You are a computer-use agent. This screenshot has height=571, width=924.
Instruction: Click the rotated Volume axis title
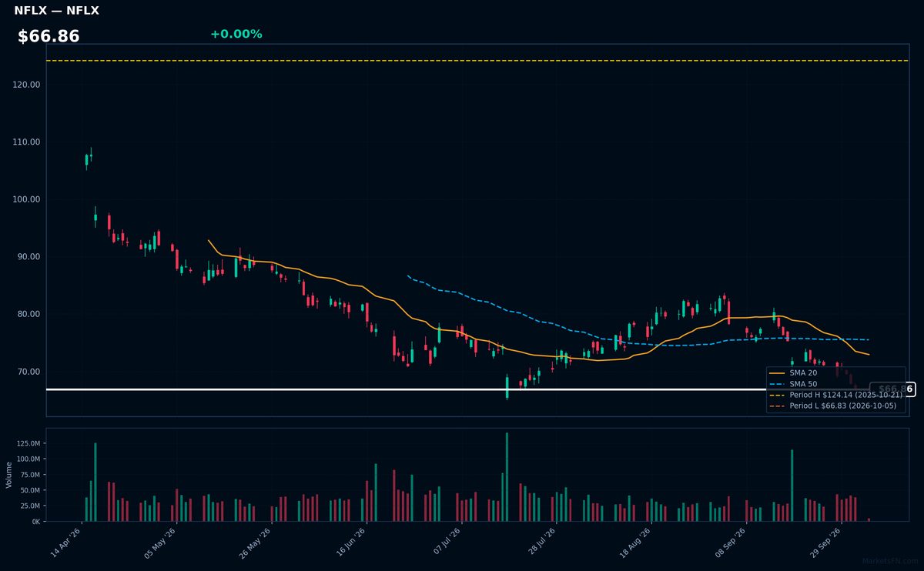point(8,475)
